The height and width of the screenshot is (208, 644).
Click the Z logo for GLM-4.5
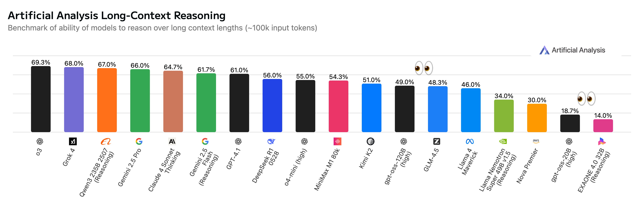[x=436, y=142]
